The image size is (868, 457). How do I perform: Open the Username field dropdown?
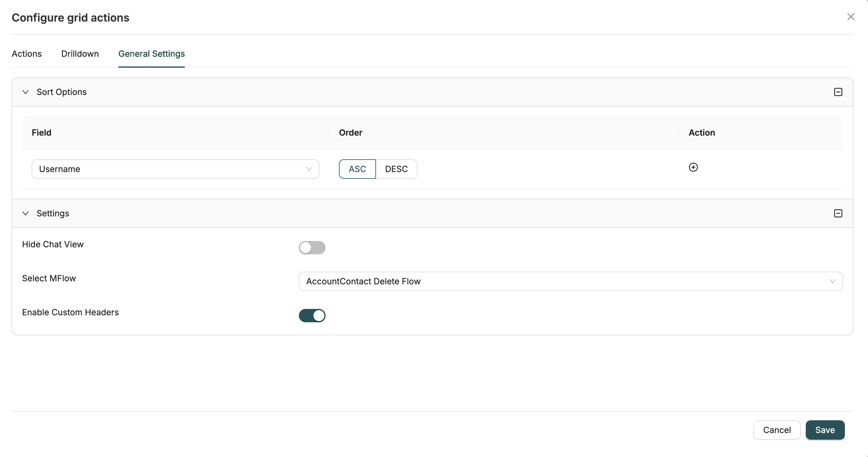pyautogui.click(x=175, y=169)
